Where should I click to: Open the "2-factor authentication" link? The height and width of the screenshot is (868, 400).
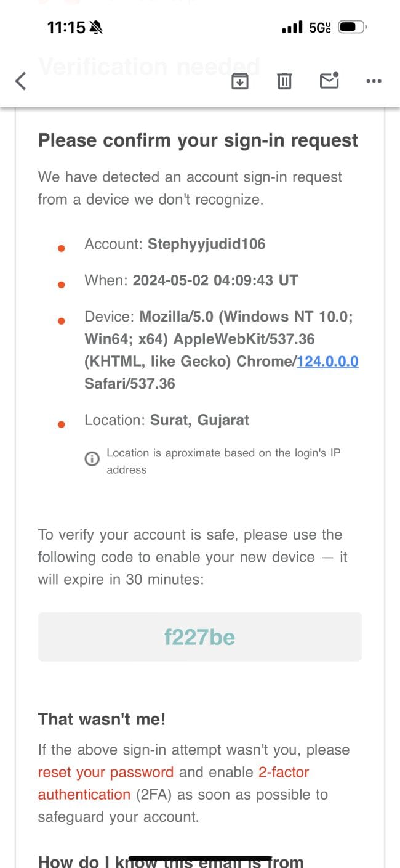[x=283, y=772]
